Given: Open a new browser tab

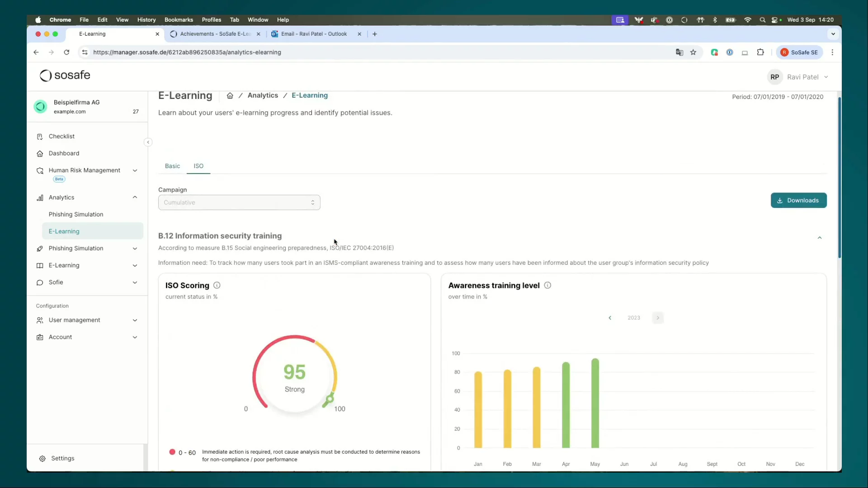Looking at the screenshot, I should click(x=374, y=34).
